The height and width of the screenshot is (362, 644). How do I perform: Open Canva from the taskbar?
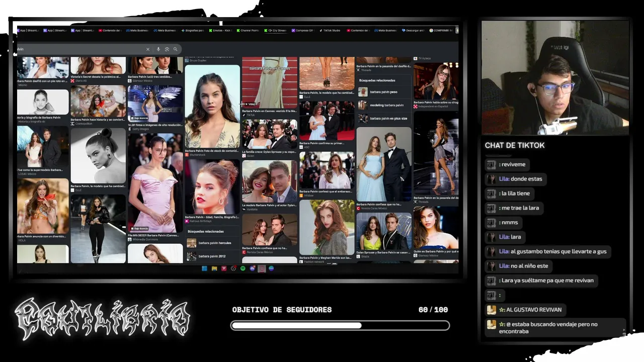point(271,268)
